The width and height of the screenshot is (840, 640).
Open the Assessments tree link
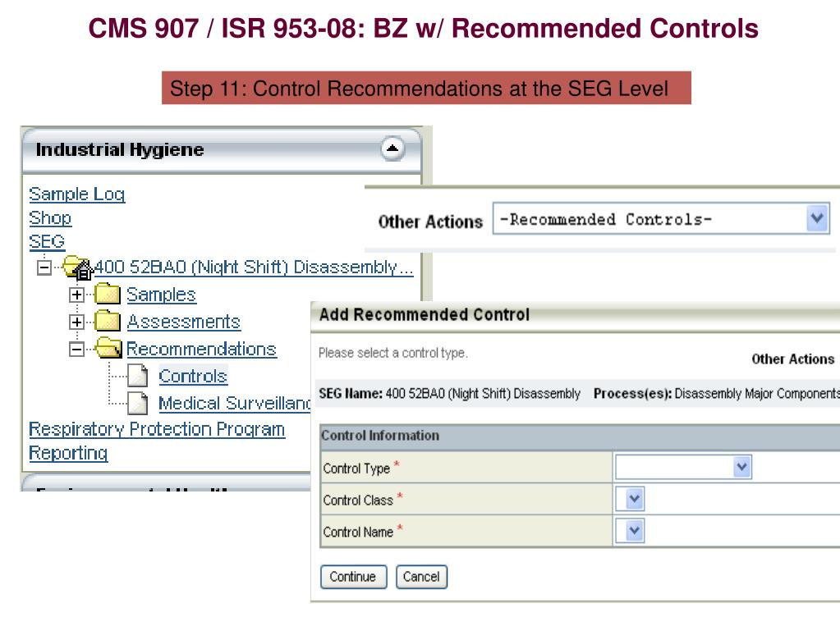coord(183,322)
